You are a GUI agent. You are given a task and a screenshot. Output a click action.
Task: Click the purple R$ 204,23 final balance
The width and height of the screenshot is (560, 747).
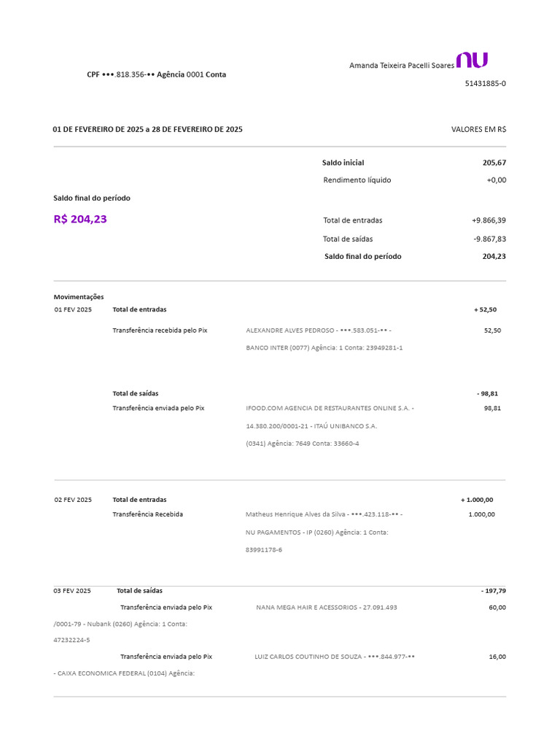click(80, 219)
